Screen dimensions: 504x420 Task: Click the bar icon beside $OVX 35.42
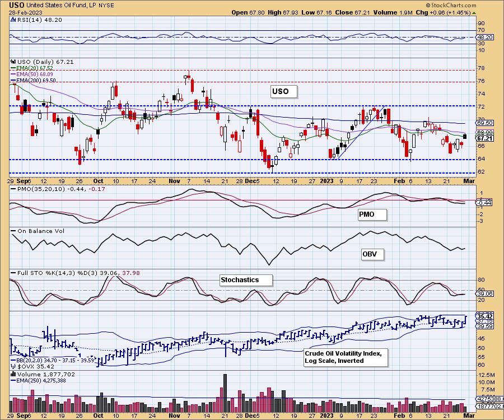click(x=13, y=366)
